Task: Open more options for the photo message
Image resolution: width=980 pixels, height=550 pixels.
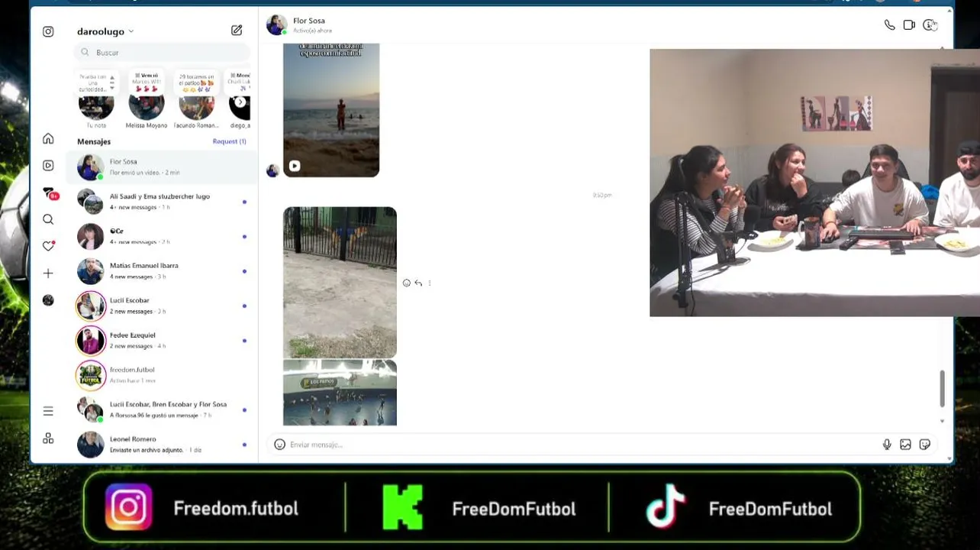Action: [430, 283]
